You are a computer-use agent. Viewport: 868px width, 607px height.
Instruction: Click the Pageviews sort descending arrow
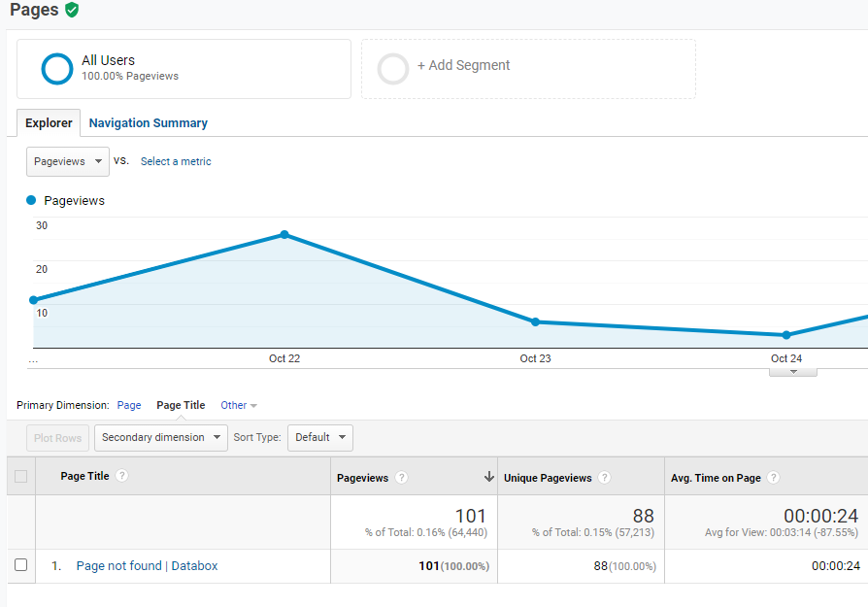(488, 477)
